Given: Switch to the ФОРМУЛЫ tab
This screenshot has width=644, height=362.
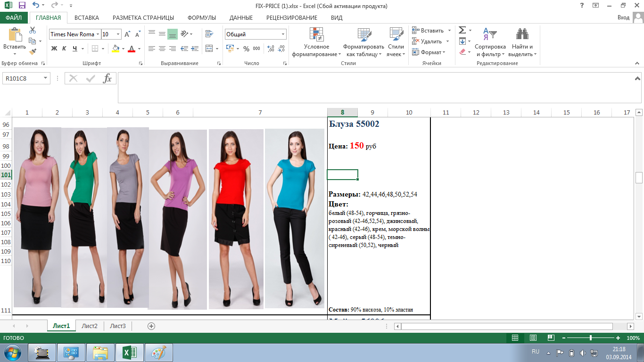Looking at the screenshot, I should (x=202, y=17).
